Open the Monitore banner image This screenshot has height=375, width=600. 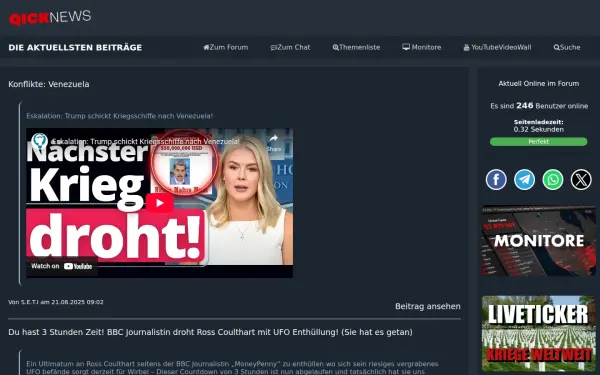coord(538,241)
